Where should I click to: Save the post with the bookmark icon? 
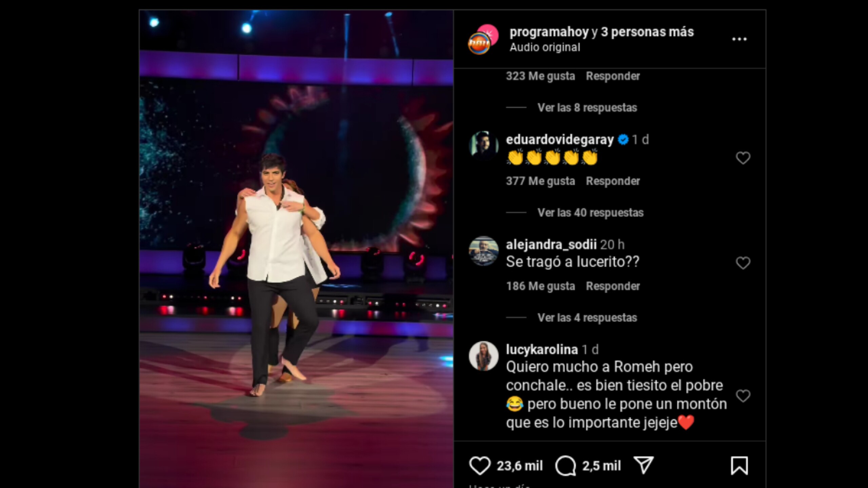pyautogui.click(x=739, y=466)
